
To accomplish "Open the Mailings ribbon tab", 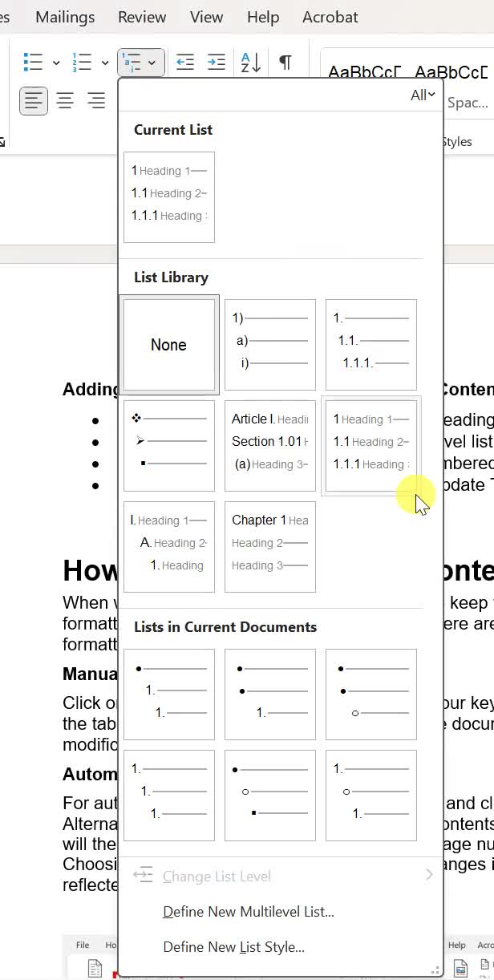I will point(65,17).
